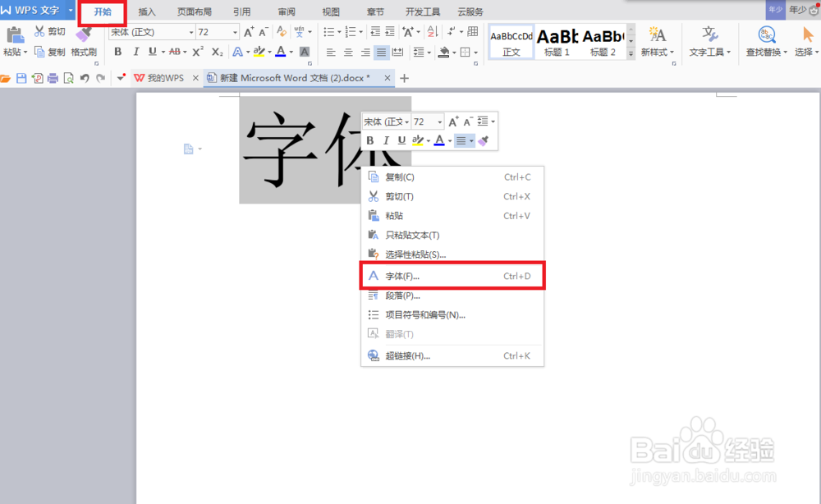Expand bullet list dropdown in ribbon

pyautogui.click(x=339, y=33)
